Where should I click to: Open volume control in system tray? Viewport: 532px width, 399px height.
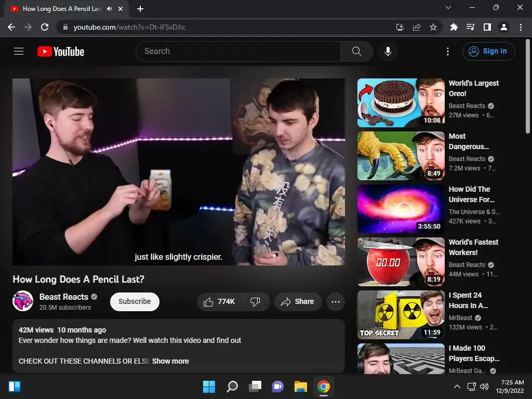coord(484,387)
